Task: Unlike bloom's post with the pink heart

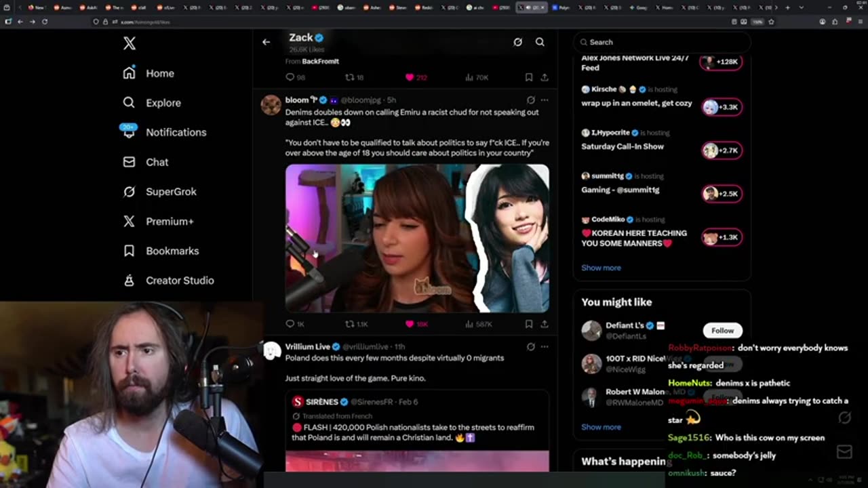Action: 416,324
